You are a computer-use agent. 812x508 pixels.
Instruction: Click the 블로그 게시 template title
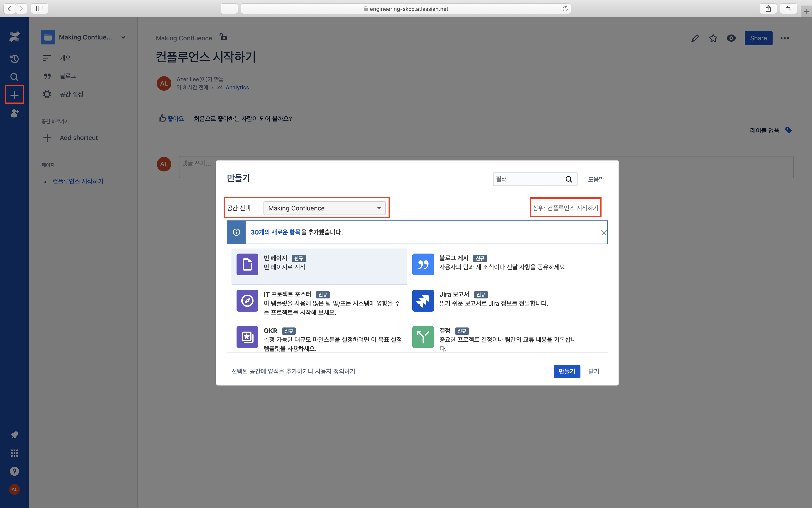coord(454,258)
